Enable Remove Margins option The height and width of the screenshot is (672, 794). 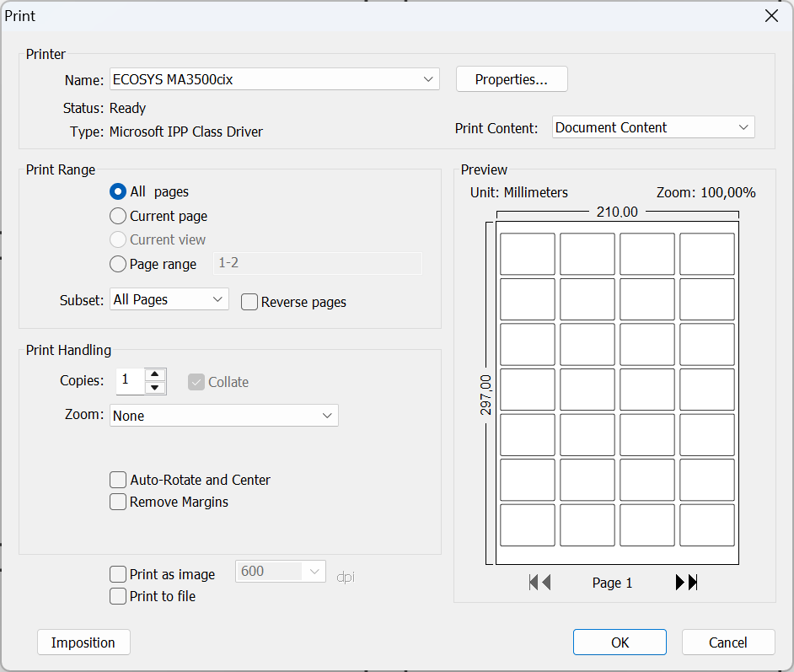[119, 502]
